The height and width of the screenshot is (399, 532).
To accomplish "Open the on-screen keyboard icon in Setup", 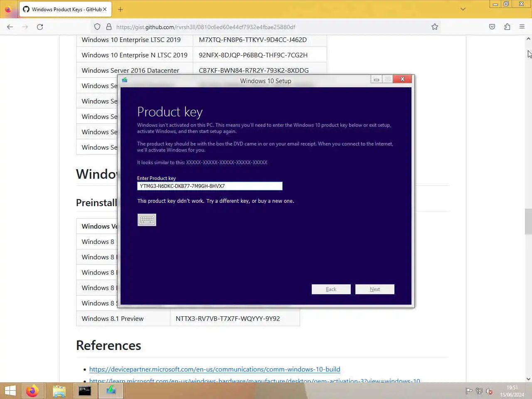I will click(x=147, y=220).
